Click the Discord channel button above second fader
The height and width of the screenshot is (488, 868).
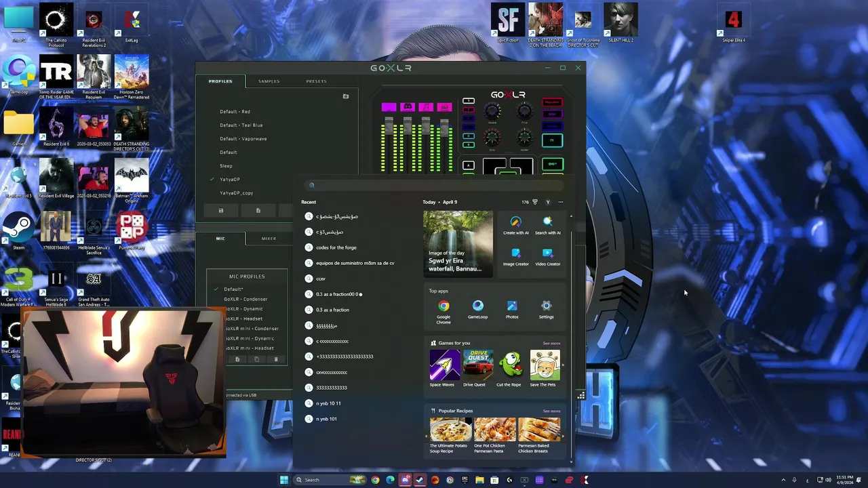[x=407, y=107]
